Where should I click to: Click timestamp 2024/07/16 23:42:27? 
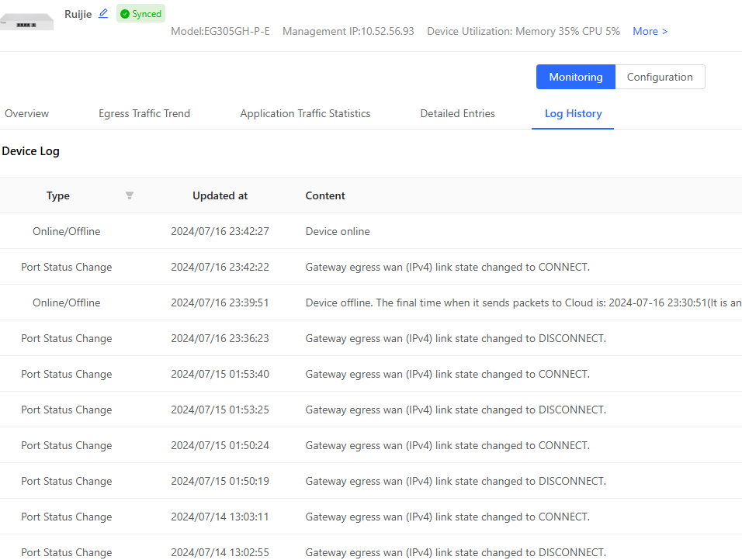[x=220, y=231]
